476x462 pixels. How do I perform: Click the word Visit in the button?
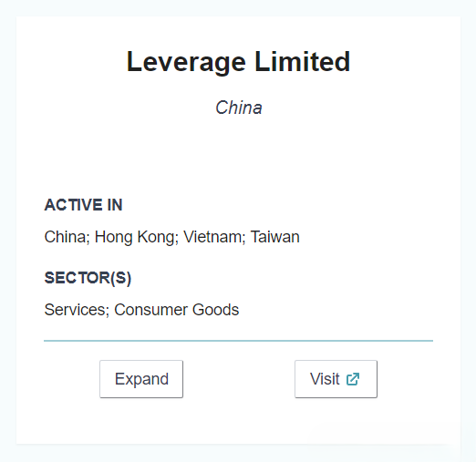click(325, 379)
